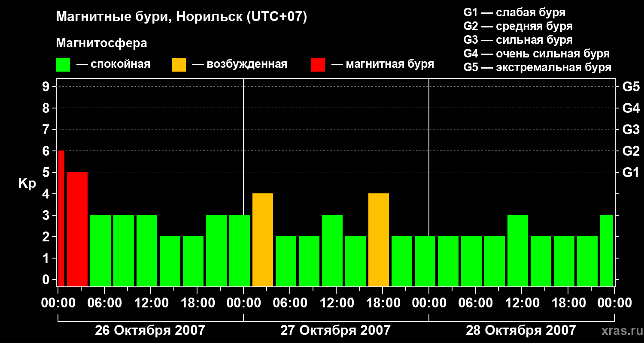Screen dimensions: 644x343
Task: Select the narrow red Kp 6 bar
Action: [61, 218]
